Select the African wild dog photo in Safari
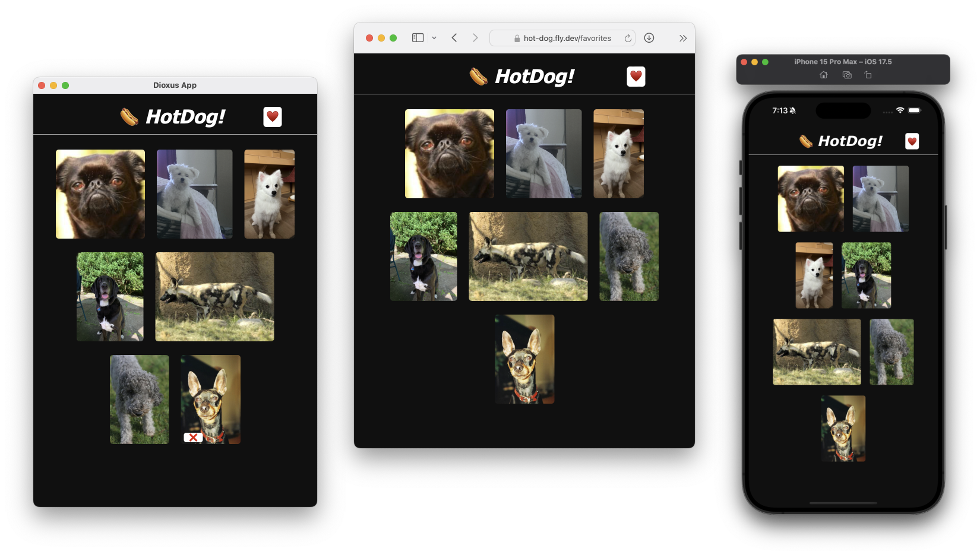The image size is (980, 555). point(528,256)
